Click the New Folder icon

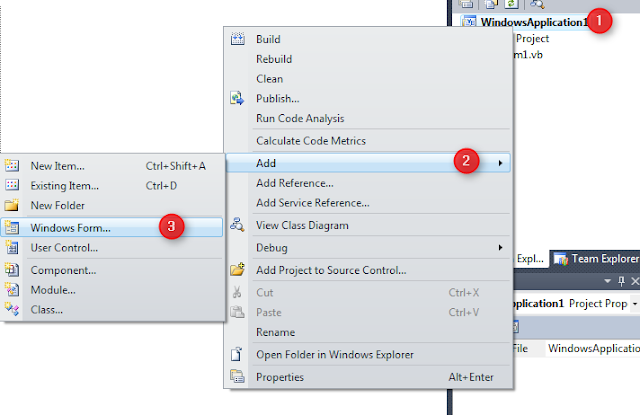[12, 205]
